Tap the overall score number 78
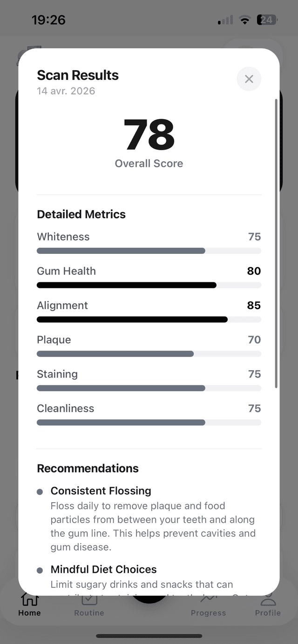 pos(149,135)
